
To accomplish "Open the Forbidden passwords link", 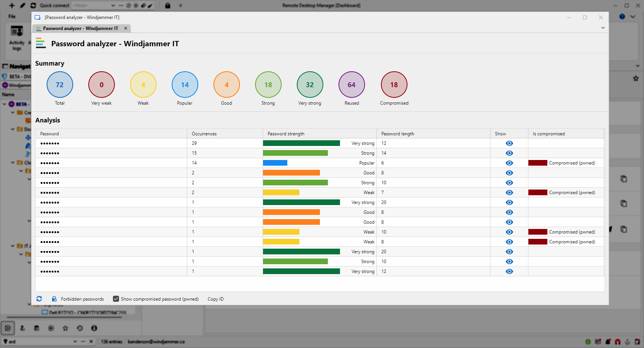I will click(x=82, y=299).
